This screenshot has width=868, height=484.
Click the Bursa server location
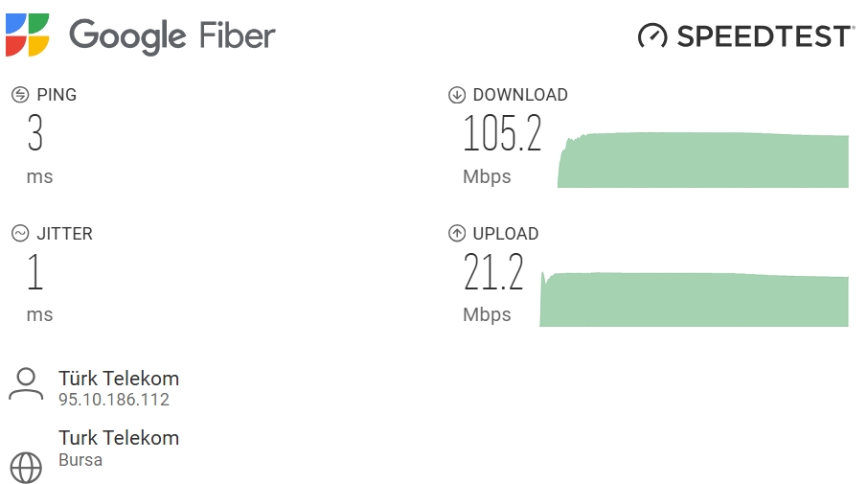(80, 460)
